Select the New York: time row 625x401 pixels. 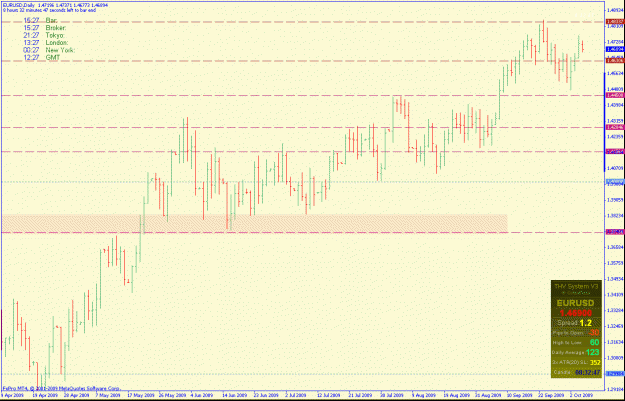pos(49,50)
